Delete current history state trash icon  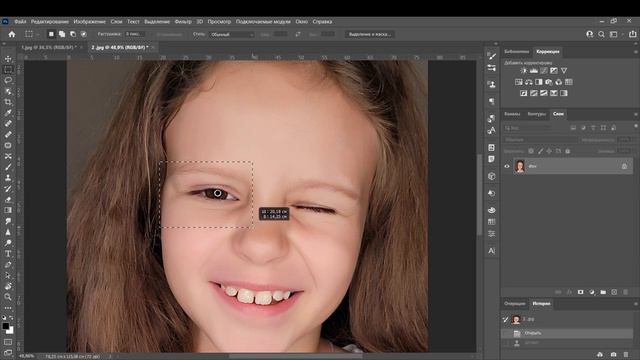[626, 355]
